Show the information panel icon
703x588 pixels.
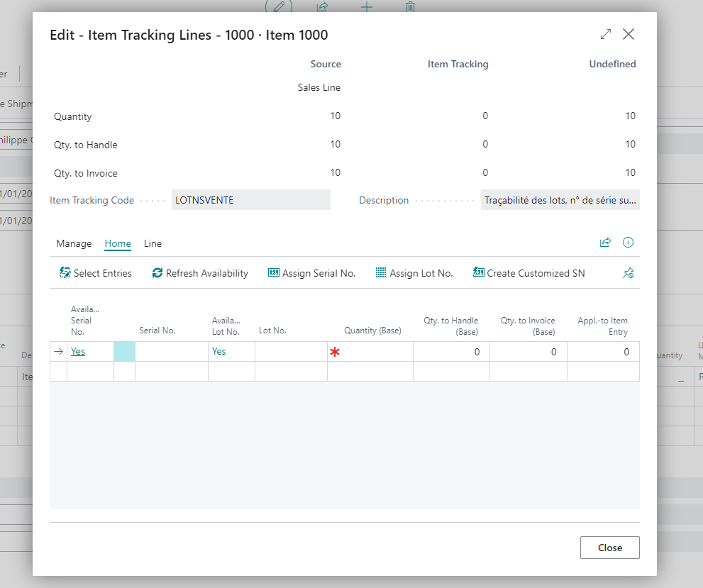tap(628, 243)
